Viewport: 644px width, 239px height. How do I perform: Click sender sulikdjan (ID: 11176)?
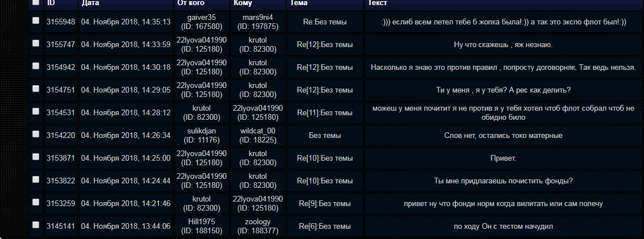201,136
